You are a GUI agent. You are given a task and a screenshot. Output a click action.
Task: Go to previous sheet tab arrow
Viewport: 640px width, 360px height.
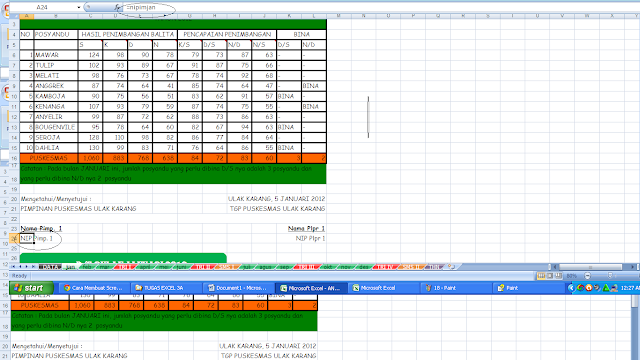pyautogui.click(x=20, y=267)
